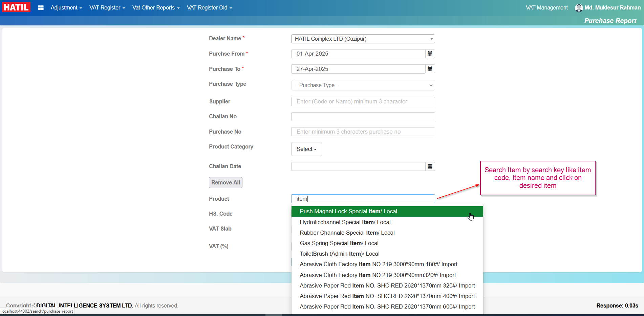644x316 pixels.
Task: Click the user avatar icon
Action: (579, 8)
